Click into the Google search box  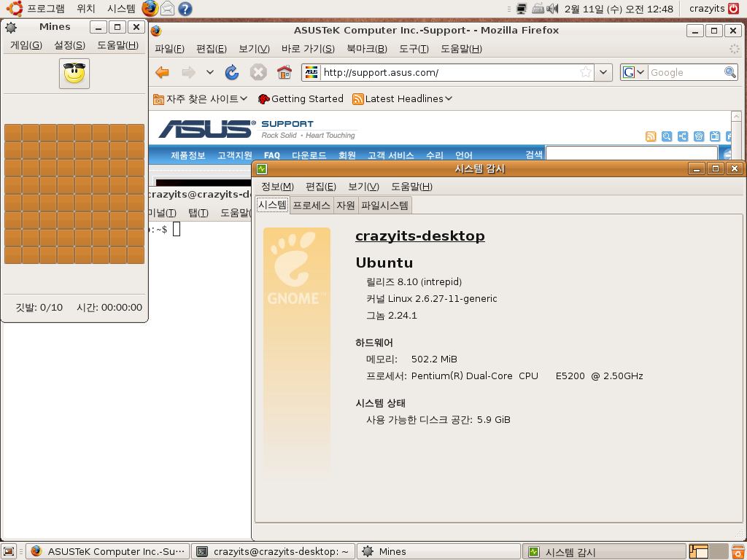[x=685, y=72]
